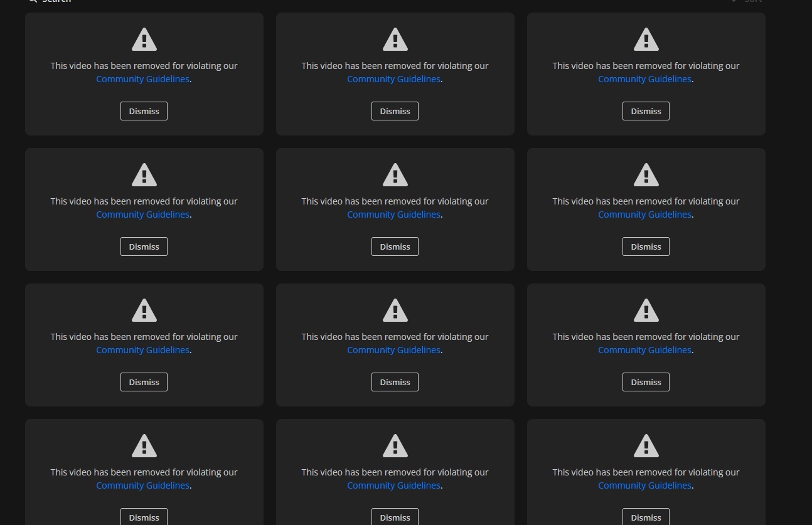Open Community Guidelines link in first row, right card
The height and width of the screenshot is (525, 812).
[x=644, y=79]
